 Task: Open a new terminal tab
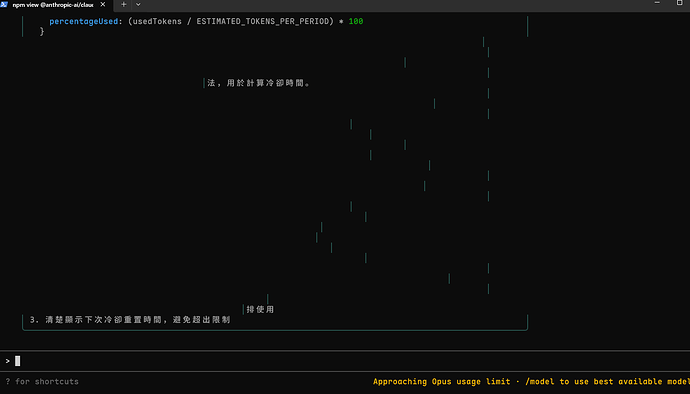[x=124, y=4]
